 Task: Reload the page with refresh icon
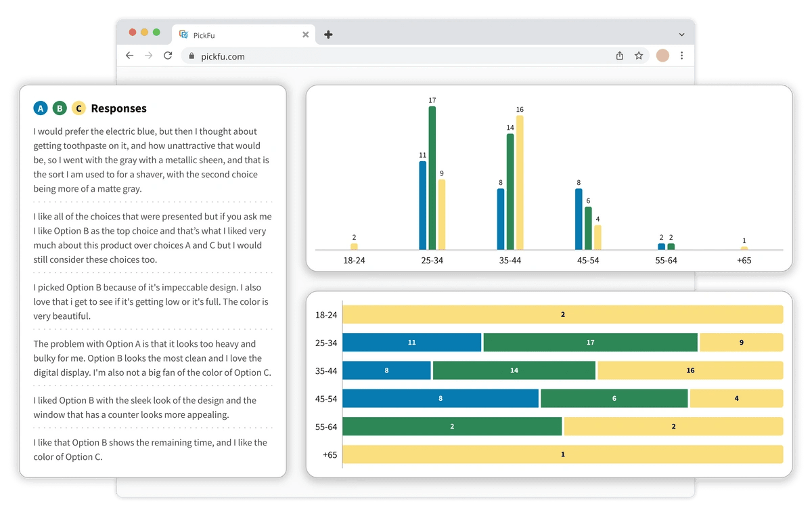(168, 56)
